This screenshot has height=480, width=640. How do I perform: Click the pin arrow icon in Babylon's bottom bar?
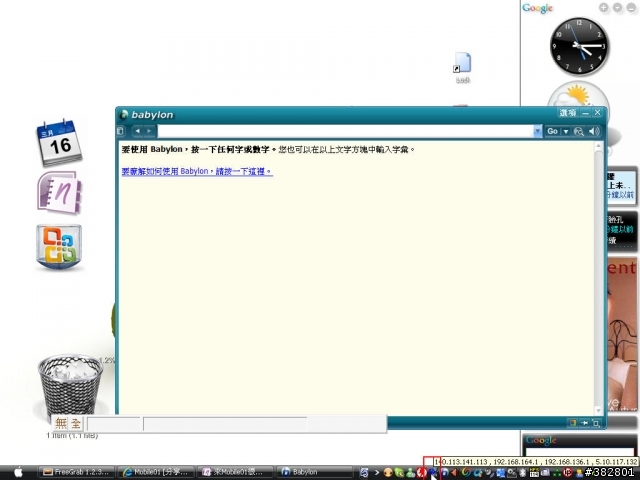coord(584,423)
